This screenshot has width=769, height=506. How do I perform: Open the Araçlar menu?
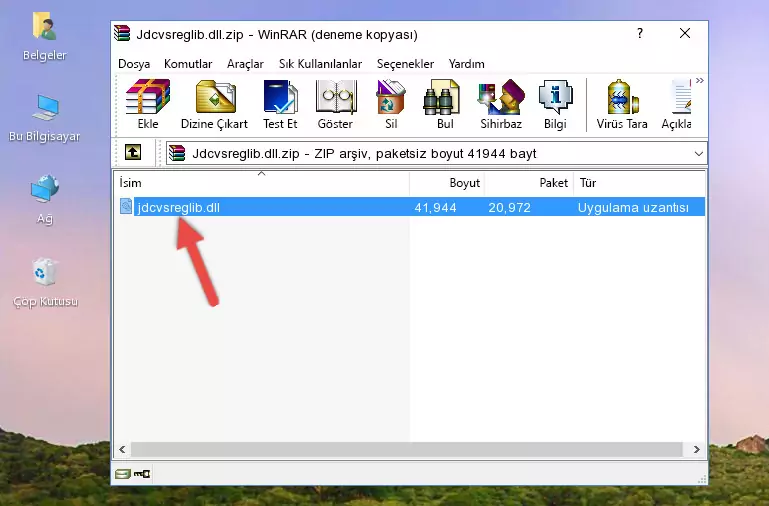click(x=245, y=64)
